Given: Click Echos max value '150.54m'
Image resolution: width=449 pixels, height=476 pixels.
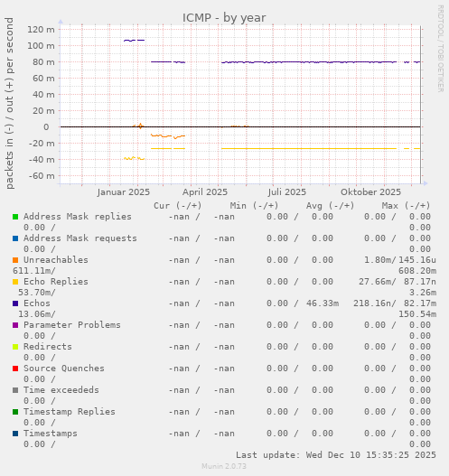Looking at the screenshot, I should 417,314.
